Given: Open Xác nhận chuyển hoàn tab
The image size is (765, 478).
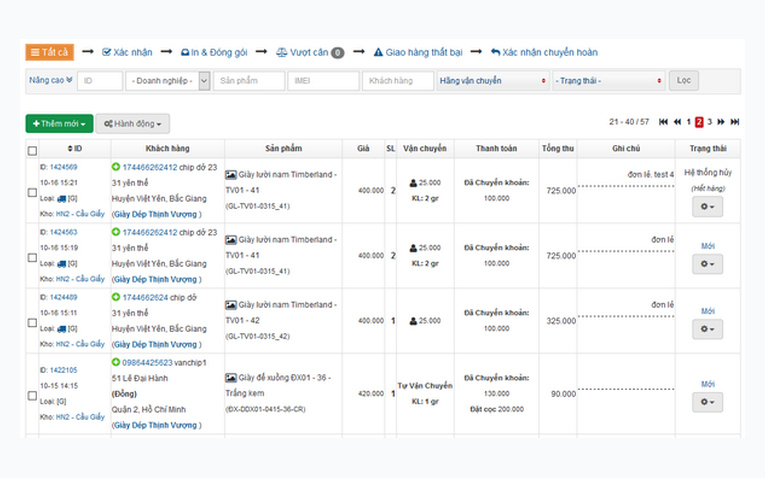Looking at the screenshot, I should coord(544,52).
